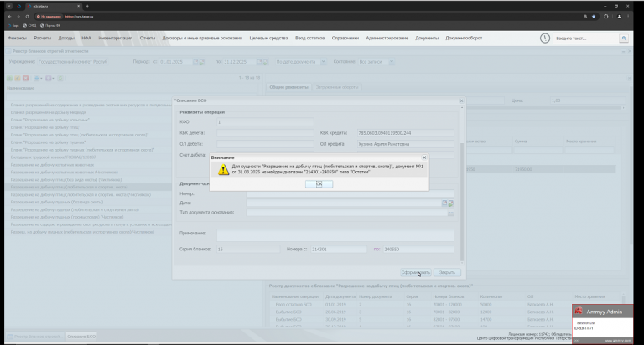Click the zoom magnifier icon in the address bar

585,17
